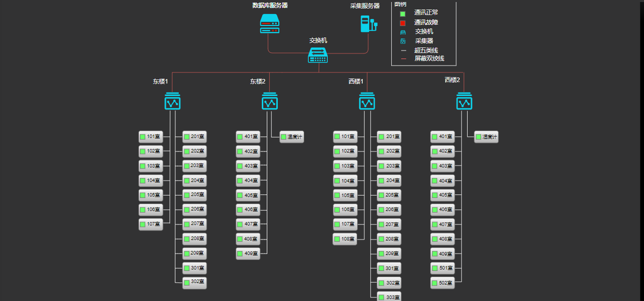Select room 409室 under 东楼2
Viewport: 644px width, 301px height.
coord(248,253)
